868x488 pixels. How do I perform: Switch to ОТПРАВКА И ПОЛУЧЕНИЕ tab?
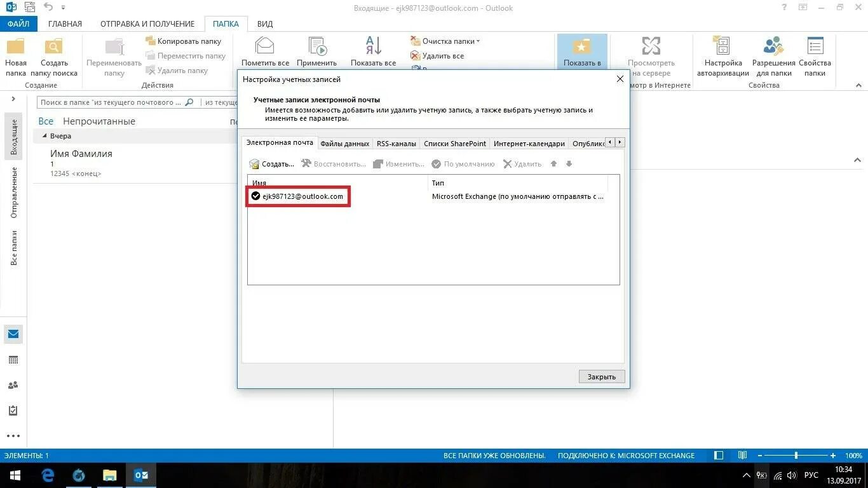[147, 24]
